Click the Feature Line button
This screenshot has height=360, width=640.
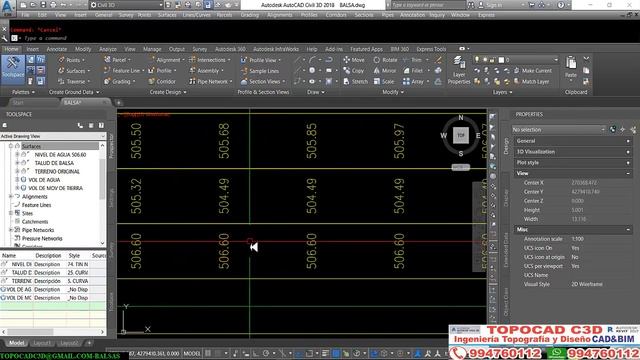[124, 71]
